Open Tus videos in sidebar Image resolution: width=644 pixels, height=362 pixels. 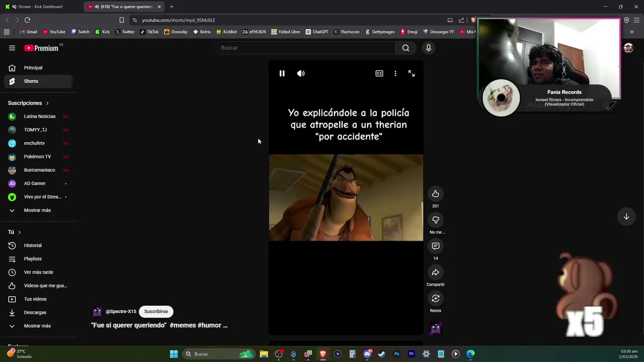tap(38, 299)
